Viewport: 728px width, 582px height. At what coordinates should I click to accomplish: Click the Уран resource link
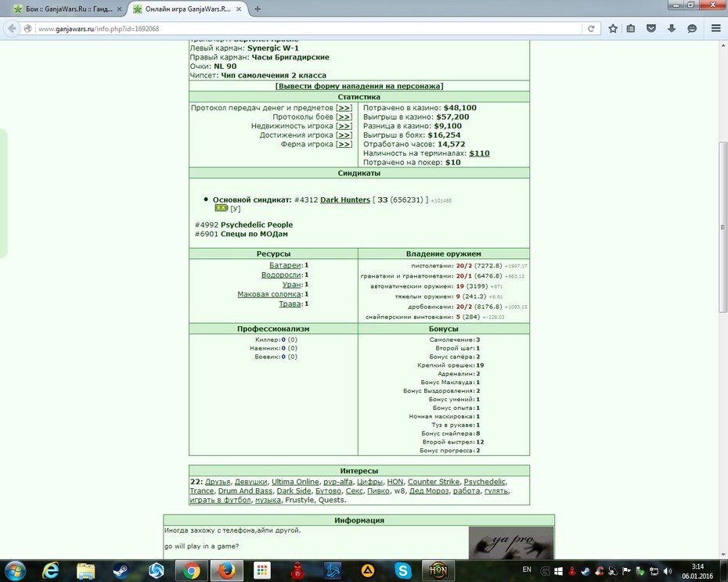point(292,285)
